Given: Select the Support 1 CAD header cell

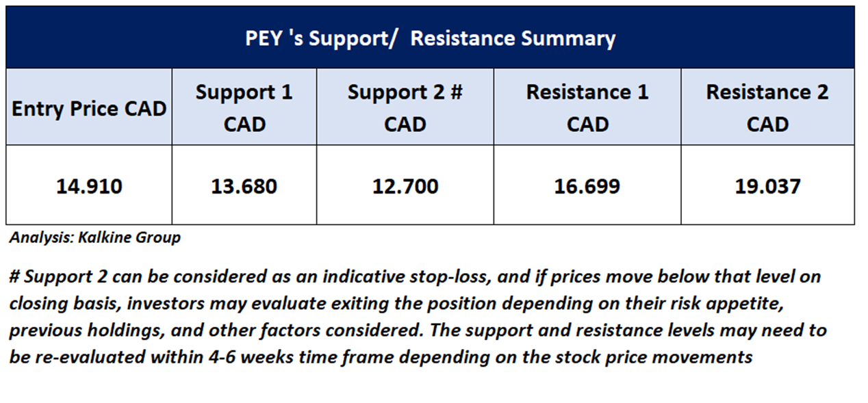Looking at the screenshot, I should click(x=244, y=107).
